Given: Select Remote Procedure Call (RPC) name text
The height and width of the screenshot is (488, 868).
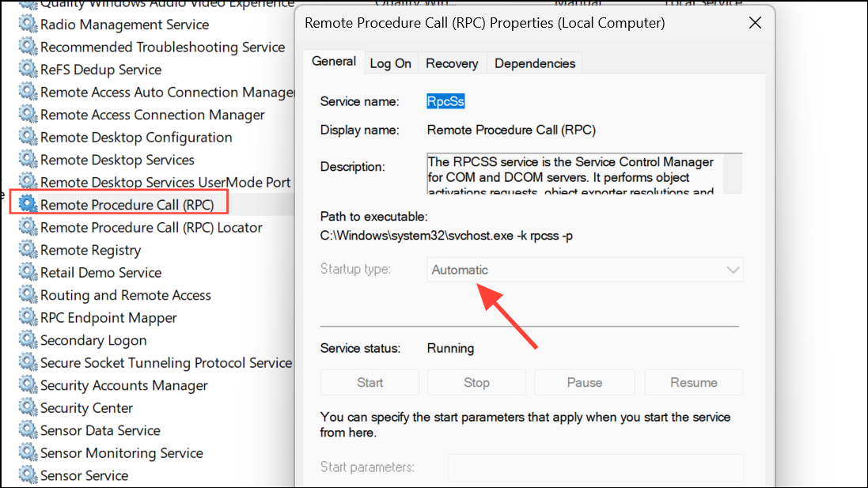Looking at the screenshot, I should pyautogui.click(x=127, y=205).
